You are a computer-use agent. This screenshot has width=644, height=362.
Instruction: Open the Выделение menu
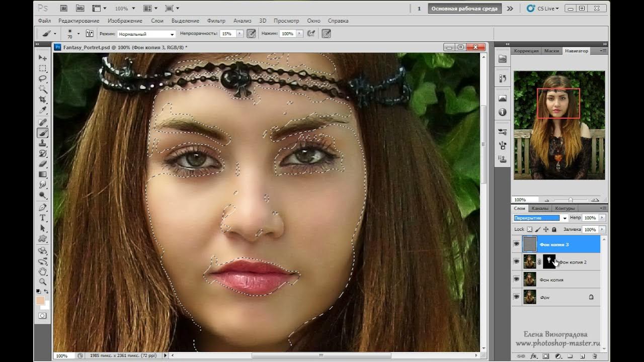(x=185, y=21)
